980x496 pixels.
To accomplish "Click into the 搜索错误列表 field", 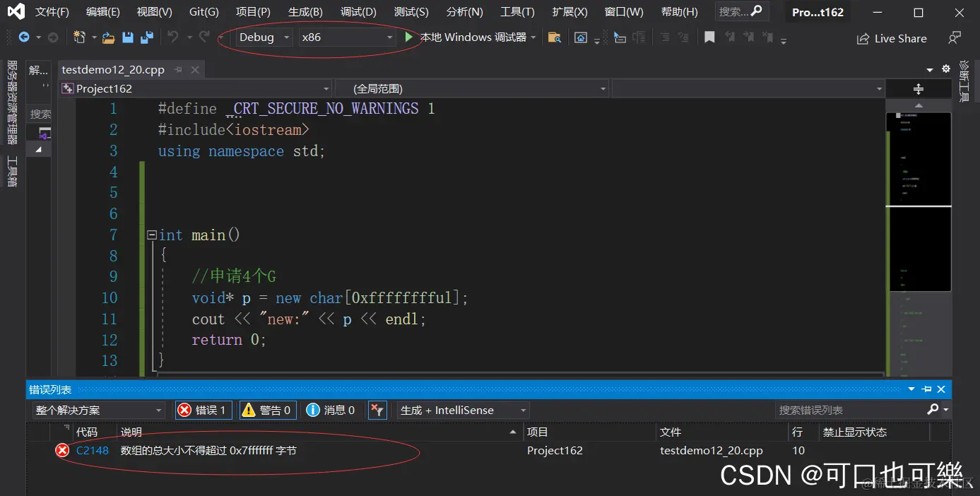I will 851,410.
